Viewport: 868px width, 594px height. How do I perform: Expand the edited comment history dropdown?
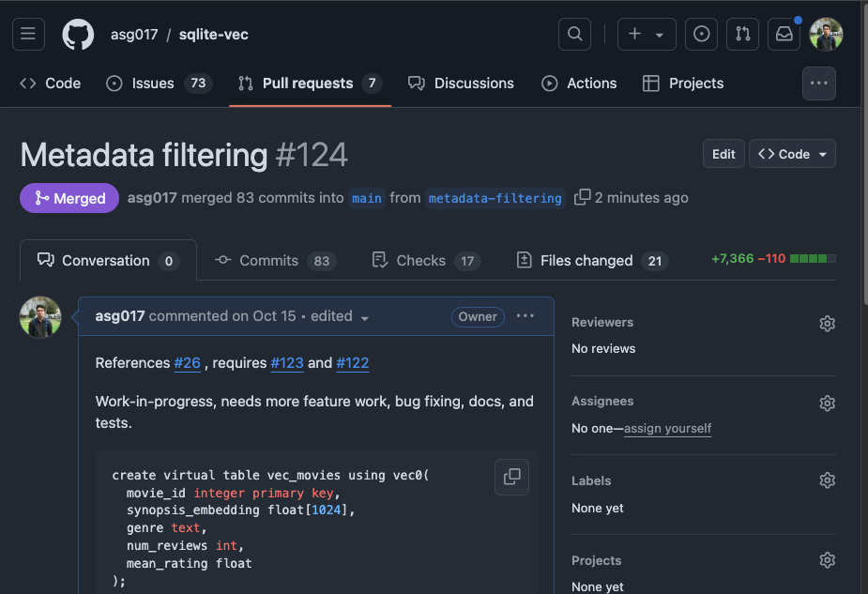coord(364,318)
